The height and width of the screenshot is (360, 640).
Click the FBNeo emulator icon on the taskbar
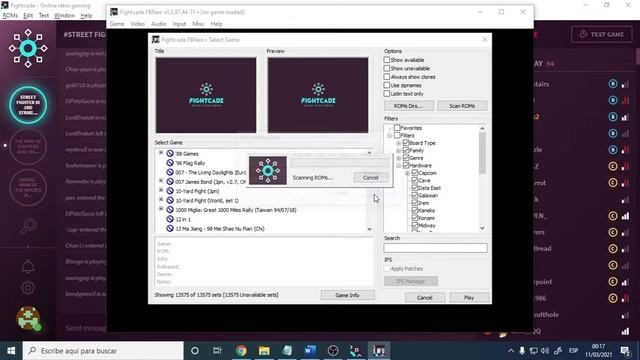(x=379, y=351)
